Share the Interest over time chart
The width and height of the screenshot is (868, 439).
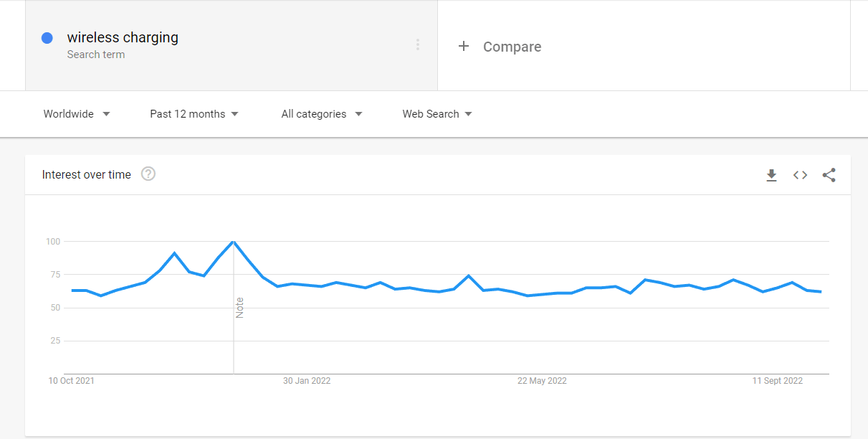[829, 175]
